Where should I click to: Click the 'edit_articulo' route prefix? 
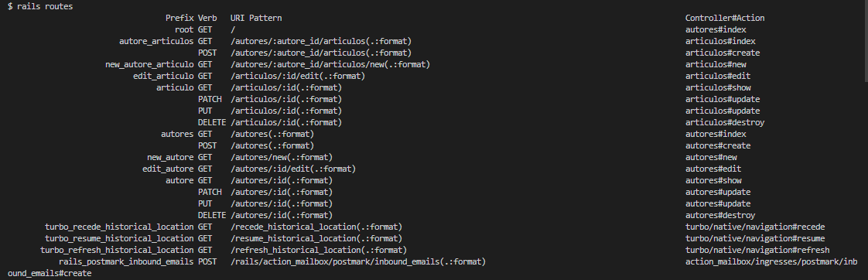pos(163,77)
